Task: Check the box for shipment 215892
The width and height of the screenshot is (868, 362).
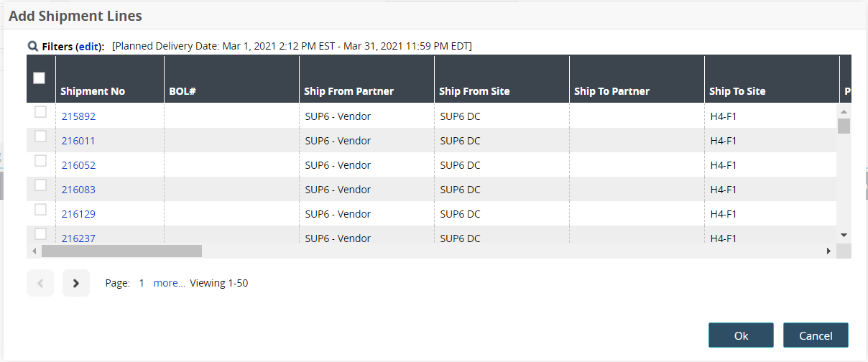Action: [x=41, y=112]
